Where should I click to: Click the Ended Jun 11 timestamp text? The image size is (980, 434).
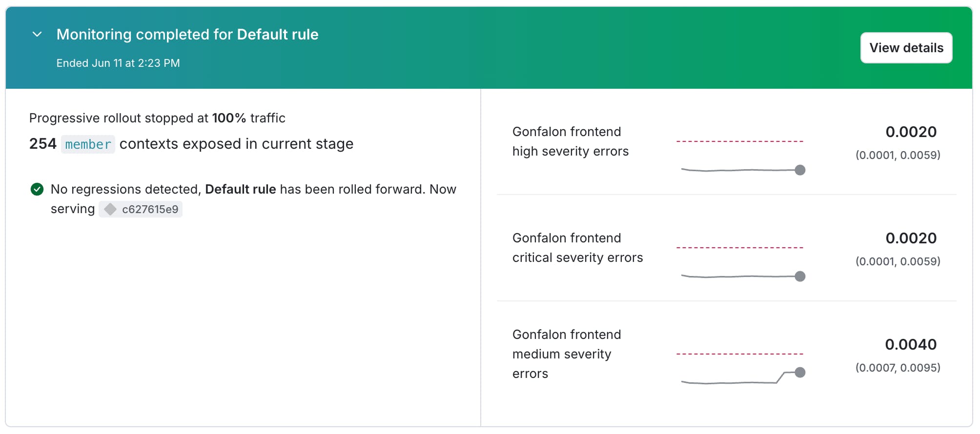pyautogui.click(x=118, y=63)
